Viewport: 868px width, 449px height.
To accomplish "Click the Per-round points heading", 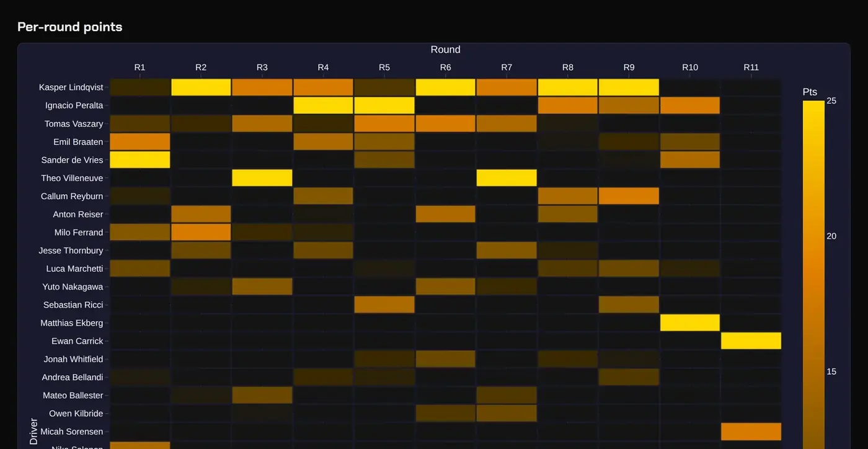I will (70, 27).
